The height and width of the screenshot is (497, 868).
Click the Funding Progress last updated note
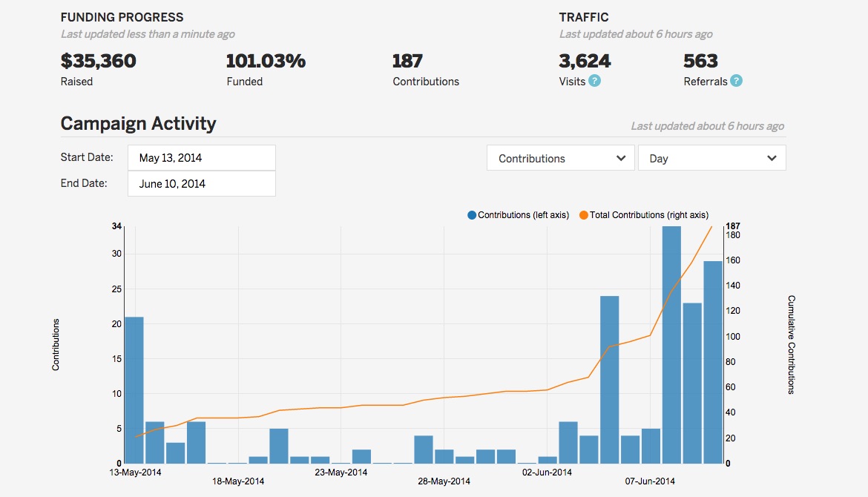pyautogui.click(x=148, y=34)
